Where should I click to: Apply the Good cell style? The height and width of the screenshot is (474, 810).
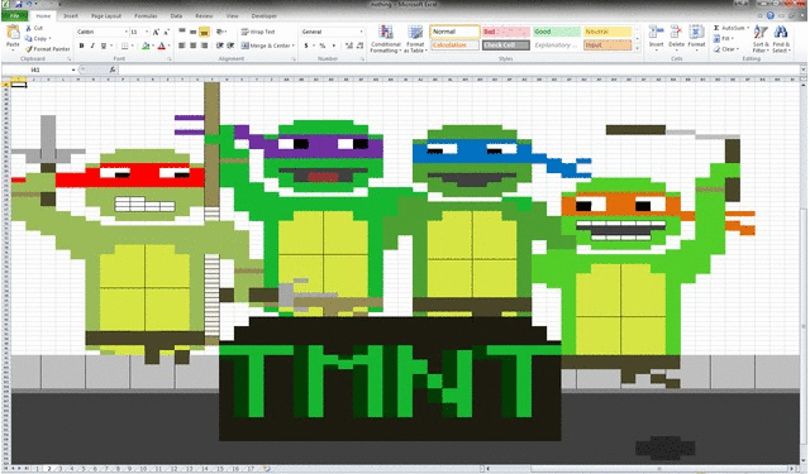556,32
